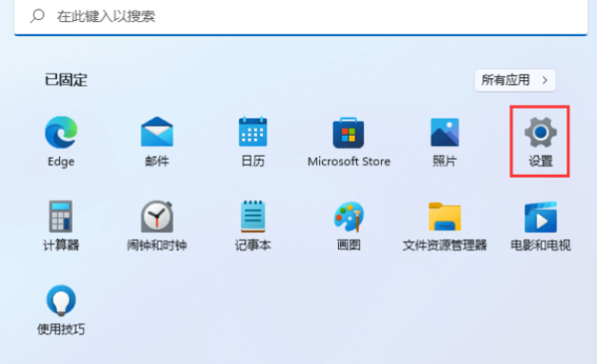Launch 电影和电视 movies and TV
The width and height of the screenshot is (597, 364).
point(541,217)
